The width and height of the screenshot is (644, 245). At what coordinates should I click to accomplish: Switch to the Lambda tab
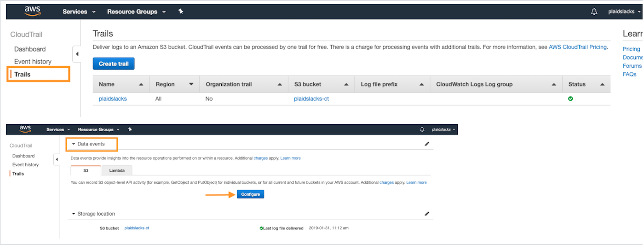(116, 170)
